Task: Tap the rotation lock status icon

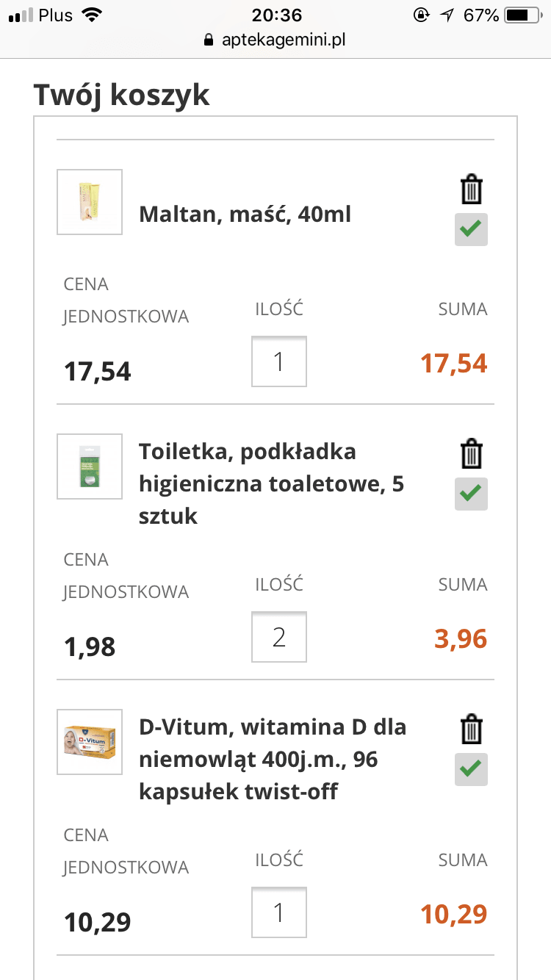Action: [422, 15]
